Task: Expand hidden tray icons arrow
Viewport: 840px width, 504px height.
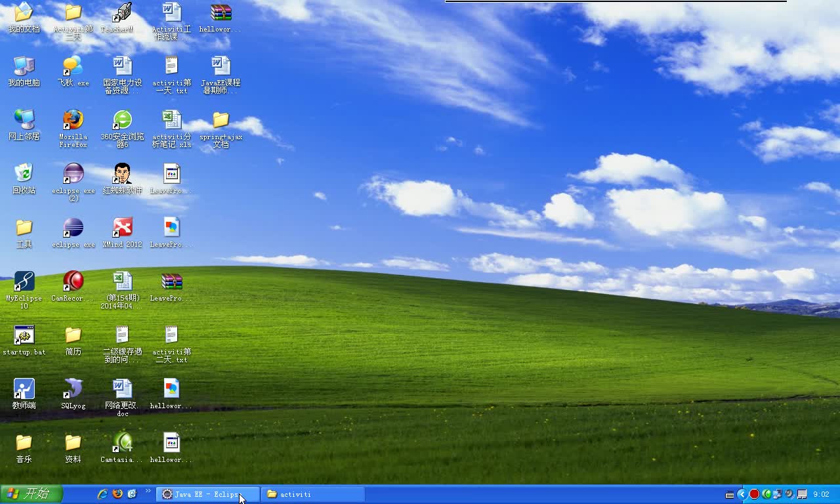Action: click(x=742, y=494)
